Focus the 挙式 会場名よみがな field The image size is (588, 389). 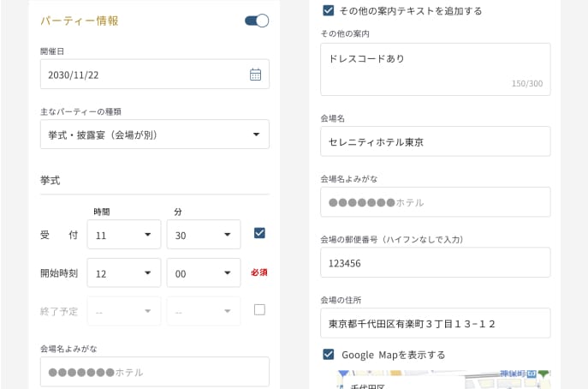tap(155, 372)
